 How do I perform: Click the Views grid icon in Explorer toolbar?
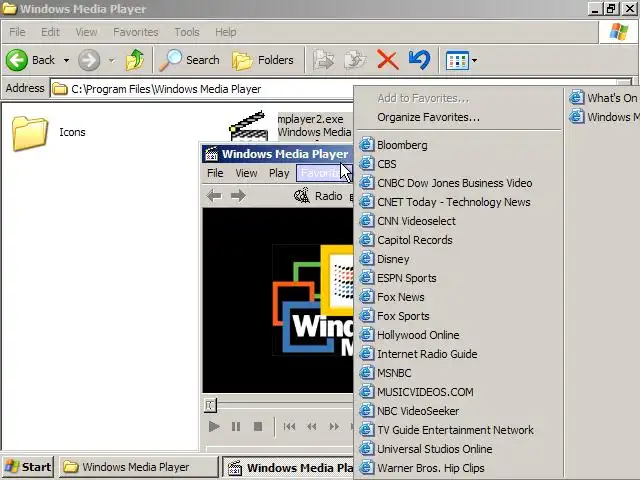coord(457,60)
